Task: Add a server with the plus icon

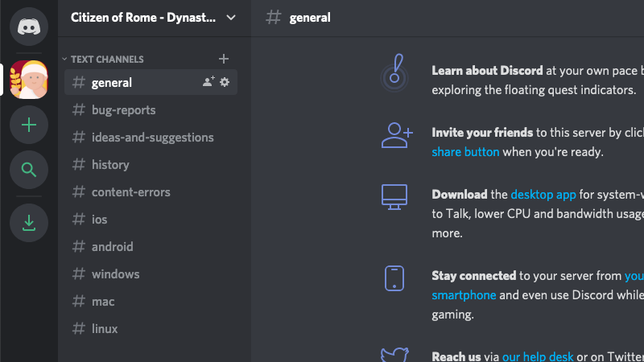Action: [29, 125]
